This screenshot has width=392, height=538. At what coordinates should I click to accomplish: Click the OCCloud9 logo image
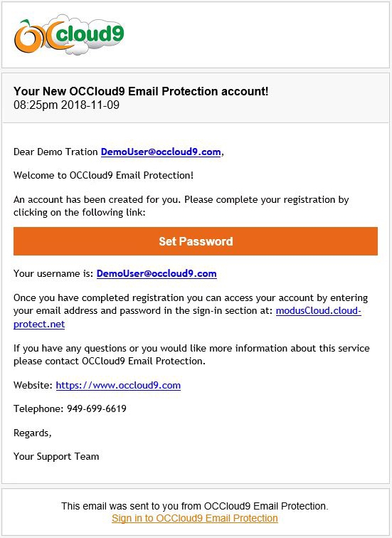(x=69, y=35)
